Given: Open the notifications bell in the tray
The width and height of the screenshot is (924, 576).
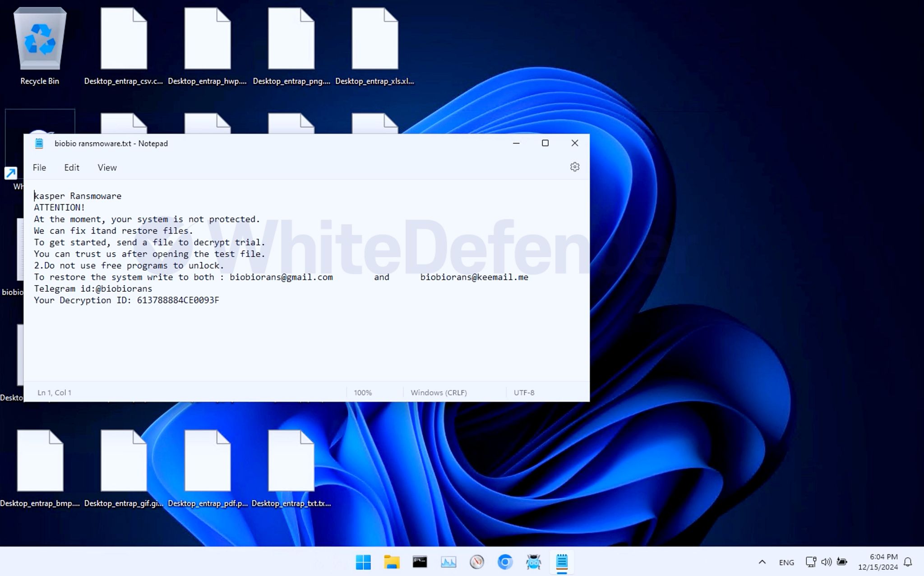Looking at the screenshot, I should click(x=908, y=562).
